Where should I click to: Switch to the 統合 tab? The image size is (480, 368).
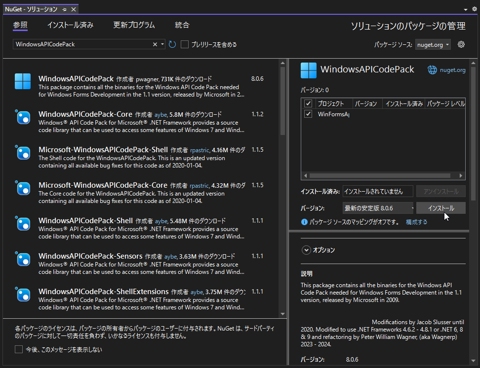click(x=182, y=25)
